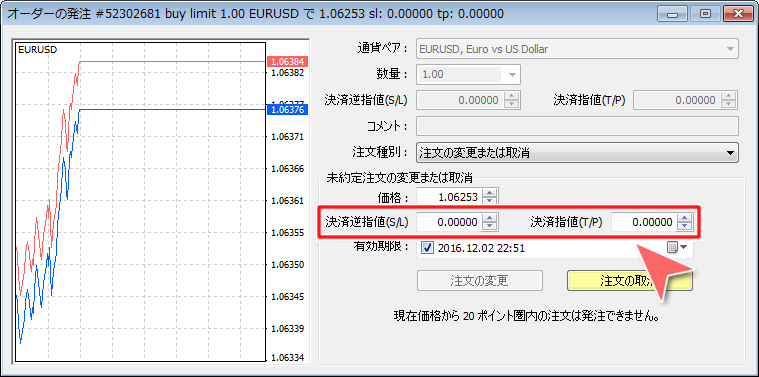Click the upper disabled T/P field
The width and height of the screenshot is (759, 377).
click(x=676, y=100)
